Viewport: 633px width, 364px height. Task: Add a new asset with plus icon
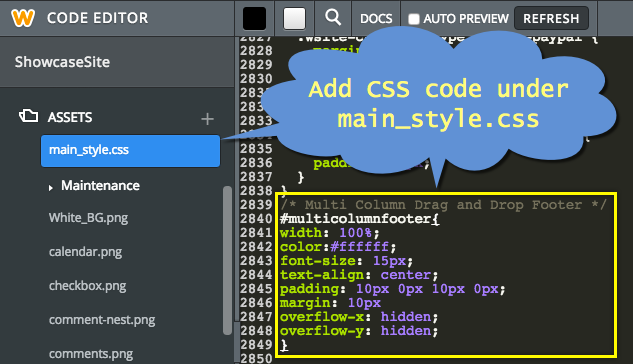[x=207, y=119]
